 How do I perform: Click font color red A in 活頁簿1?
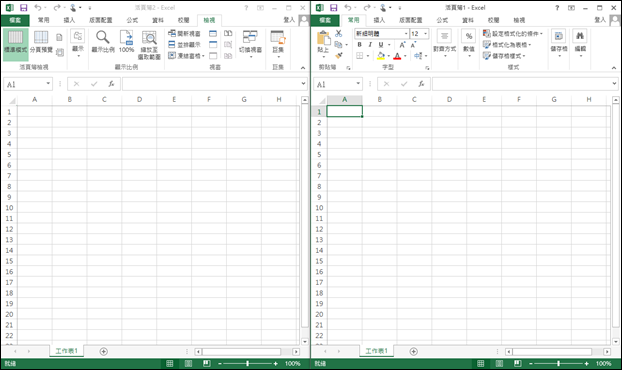(x=397, y=56)
